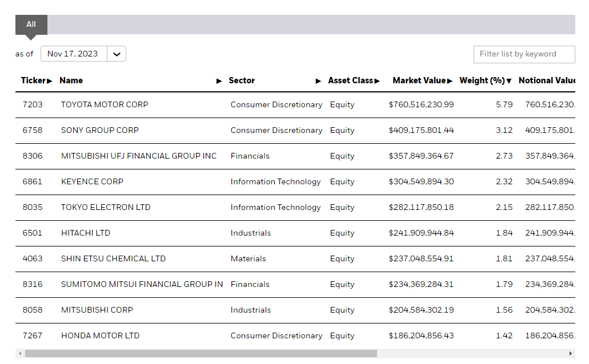The image size is (589, 364).
Task: Select the MITSUBISHI CORP row
Action: 97,310
